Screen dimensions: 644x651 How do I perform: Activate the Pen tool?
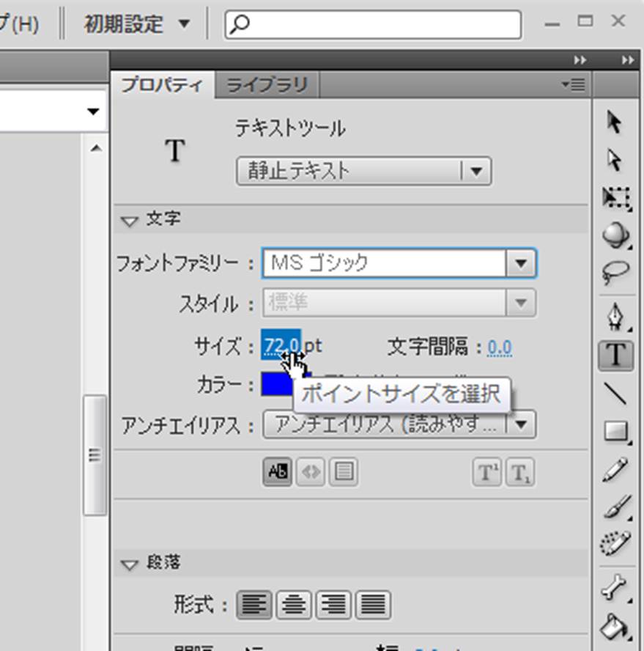click(615, 317)
